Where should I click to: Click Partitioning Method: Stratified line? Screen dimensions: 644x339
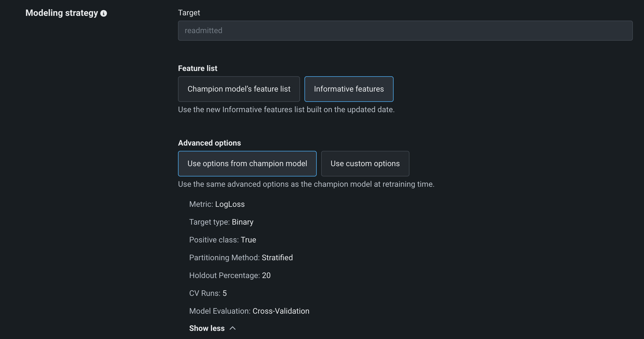point(241,258)
